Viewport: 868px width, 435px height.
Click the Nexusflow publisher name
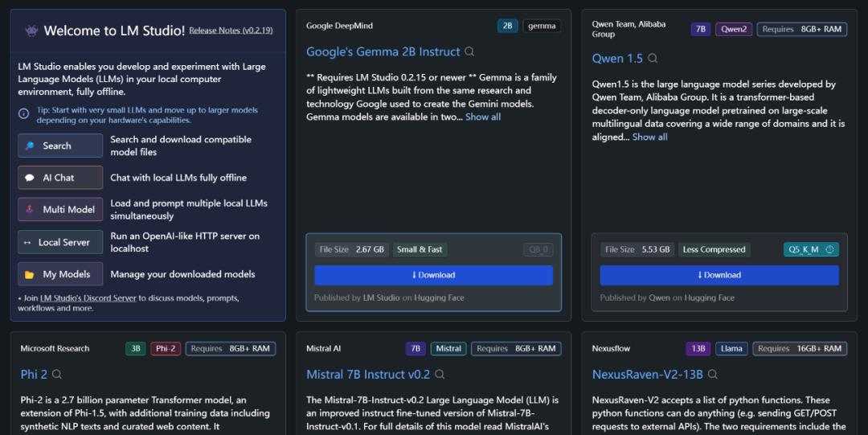[611, 348]
